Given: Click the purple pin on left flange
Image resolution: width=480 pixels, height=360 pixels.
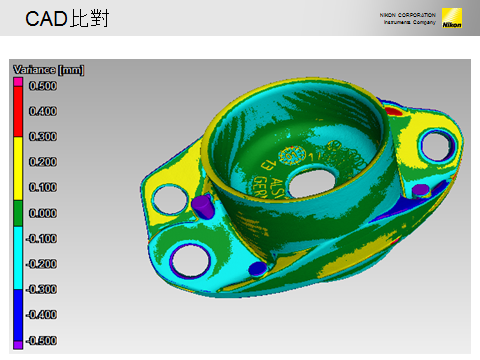Looking at the screenshot, I should [201, 207].
